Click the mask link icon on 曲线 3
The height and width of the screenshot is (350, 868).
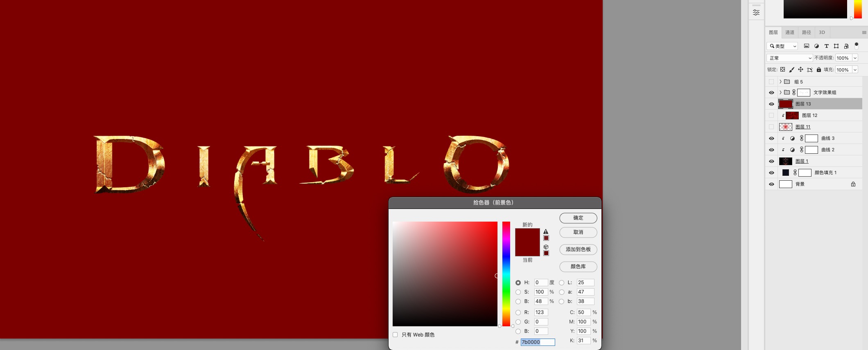coord(802,138)
